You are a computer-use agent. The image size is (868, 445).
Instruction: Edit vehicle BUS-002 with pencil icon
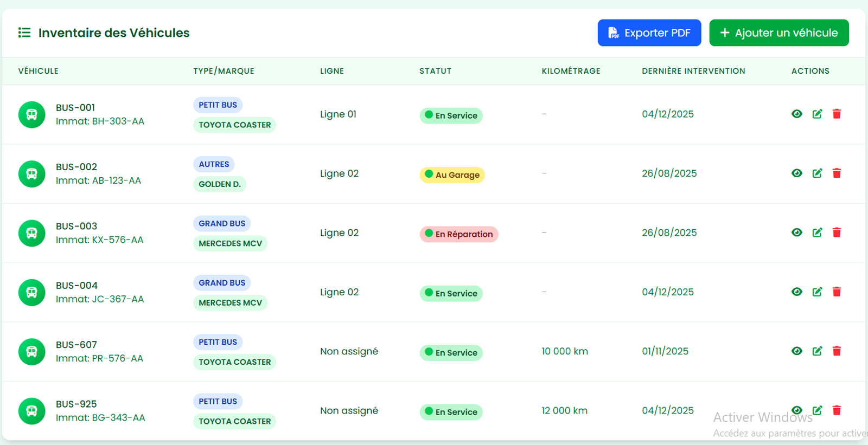click(817, 173)
